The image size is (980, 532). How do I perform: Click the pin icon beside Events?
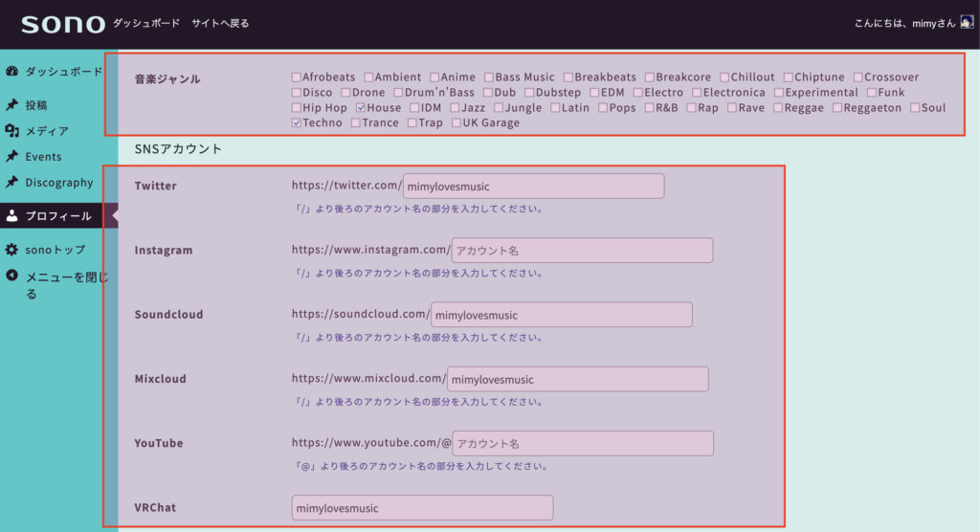[11, 157]
